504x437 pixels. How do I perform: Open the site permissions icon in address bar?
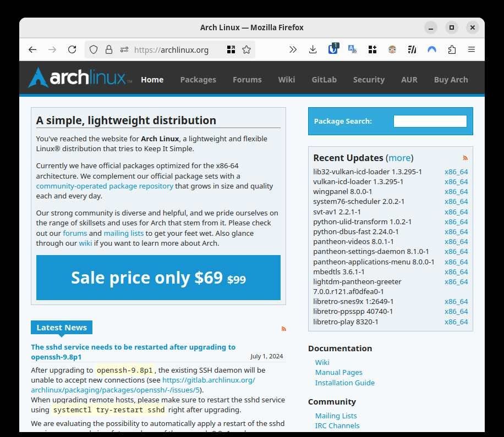pyautogui.click(x=124, y=50)
